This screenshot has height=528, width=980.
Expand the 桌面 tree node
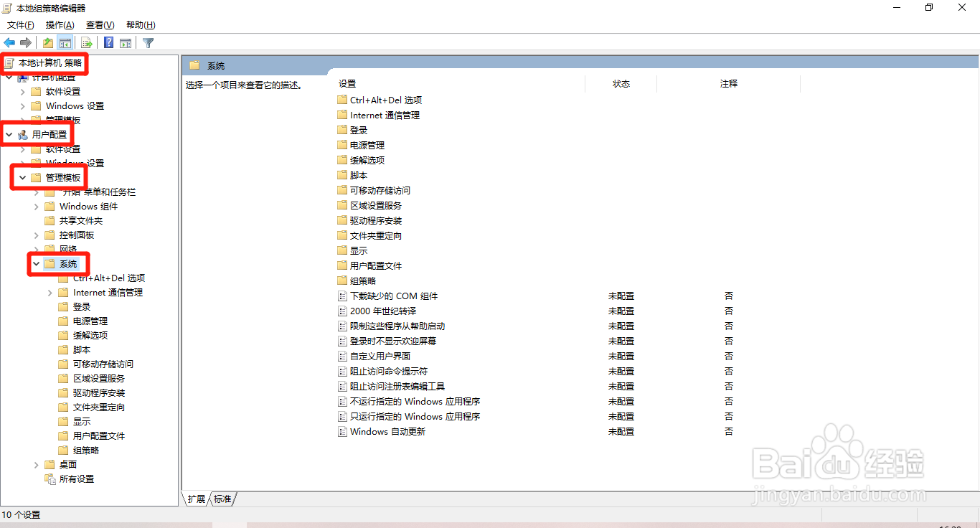click(37, 464)
